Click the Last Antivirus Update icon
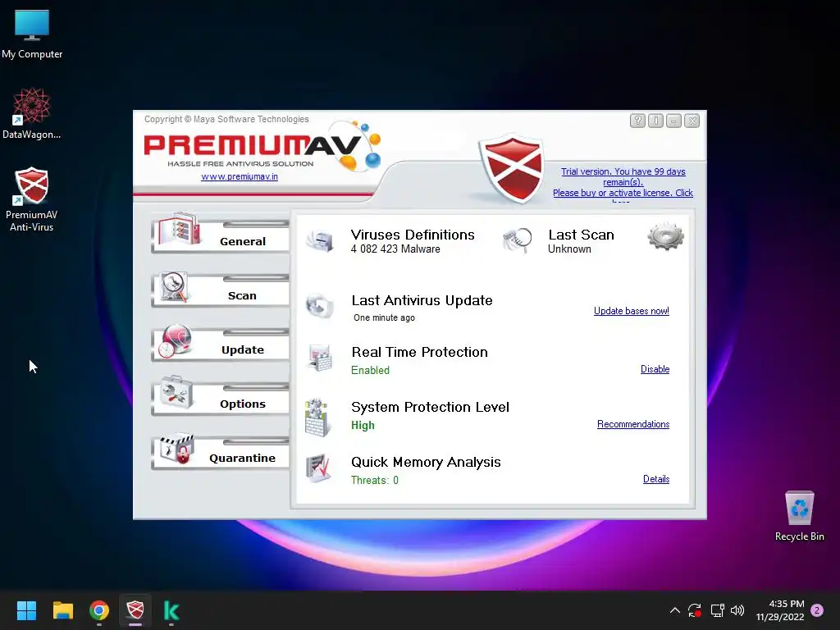Viewport: 840px width, 630px height. coord(319,306)
